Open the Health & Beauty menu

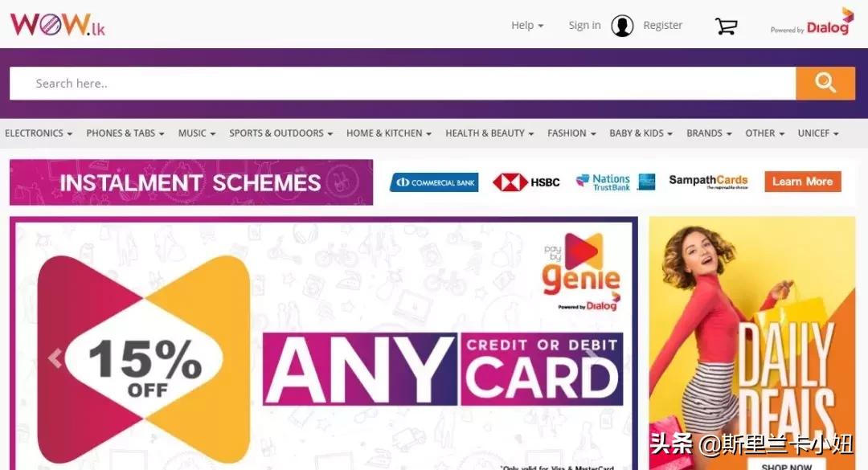pos(489,133)
